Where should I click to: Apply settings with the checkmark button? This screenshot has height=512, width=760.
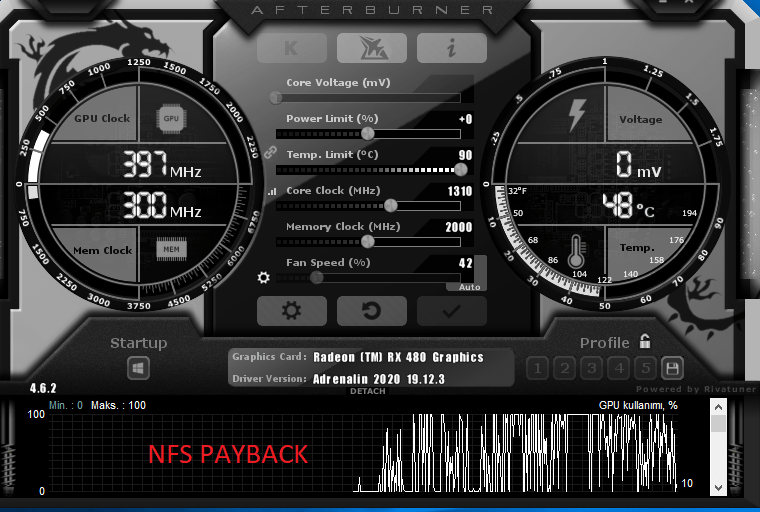tap(452, 311)
